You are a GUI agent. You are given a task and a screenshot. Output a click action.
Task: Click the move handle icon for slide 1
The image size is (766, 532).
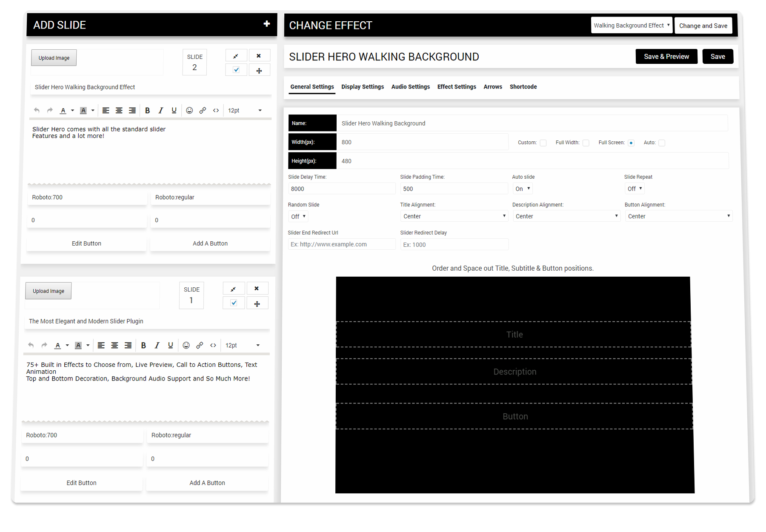[x=257, y=303]
